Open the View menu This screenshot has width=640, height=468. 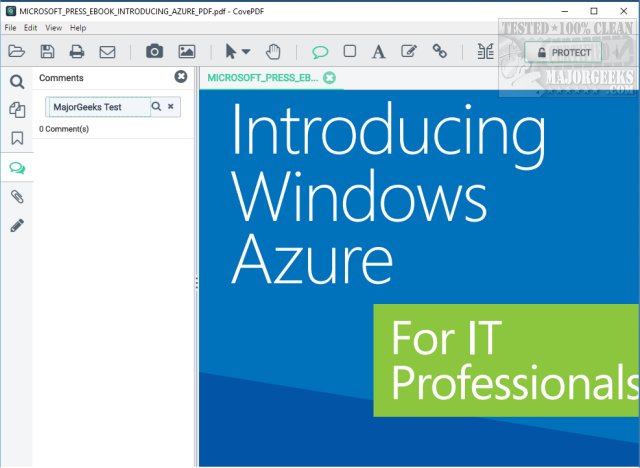coord(53,28)
